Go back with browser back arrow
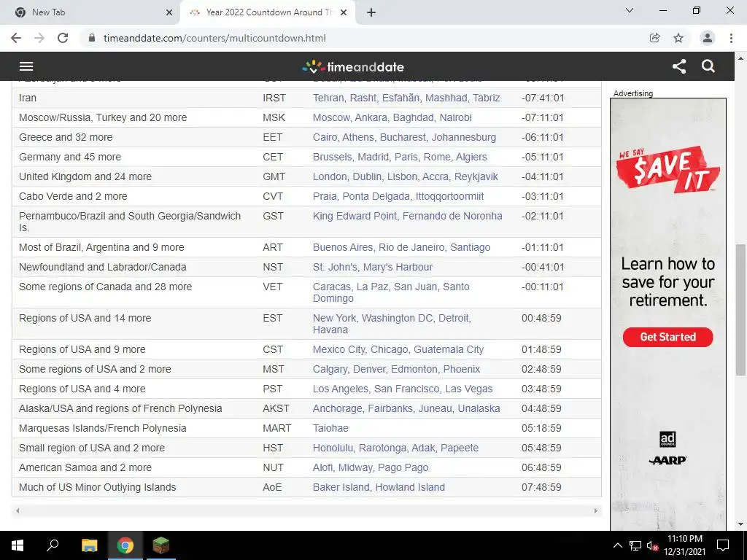This screenshot has height=560, width=747. 16,38
